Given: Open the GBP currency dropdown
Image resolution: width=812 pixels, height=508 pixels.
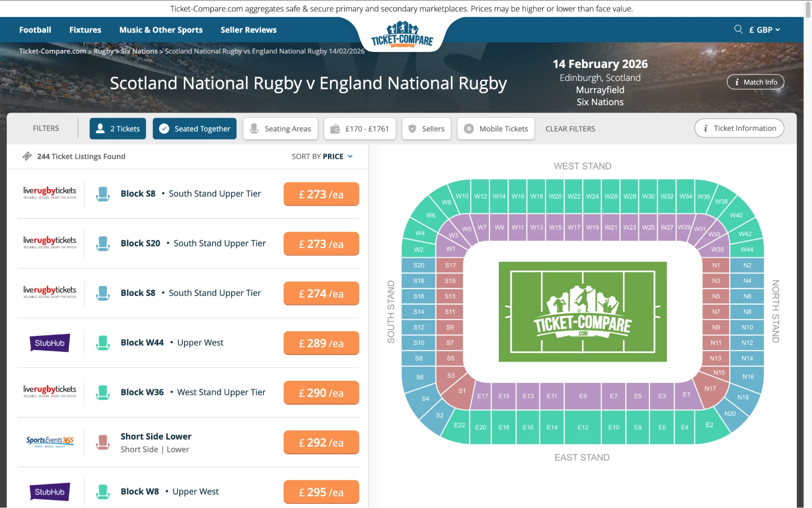Looking at the screenshot, I should click(x=764, y=29).
